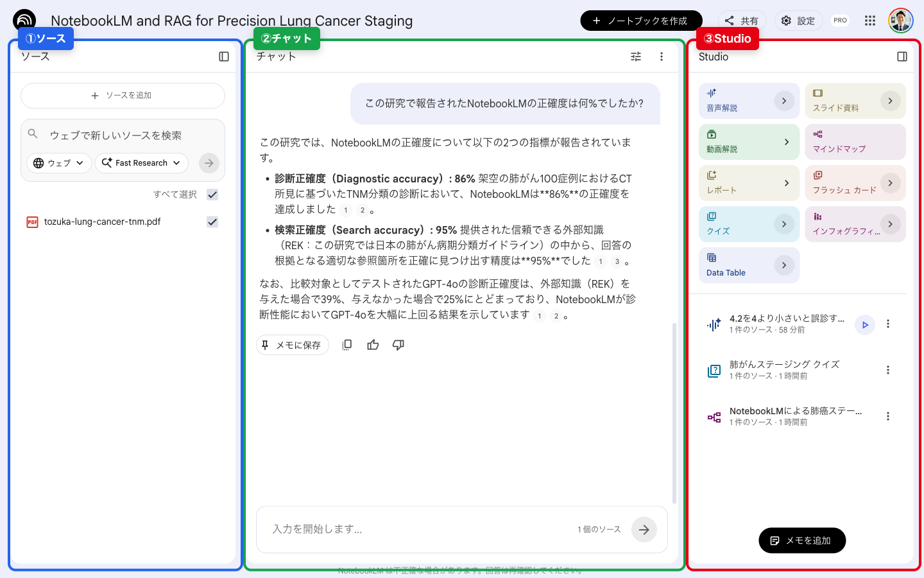Click the PDF icon of tozuka-lung-cancer-tnm.pdf
The height and width of the screenshot is (578, 924).
pyautogui.click(x=32, y=222)
